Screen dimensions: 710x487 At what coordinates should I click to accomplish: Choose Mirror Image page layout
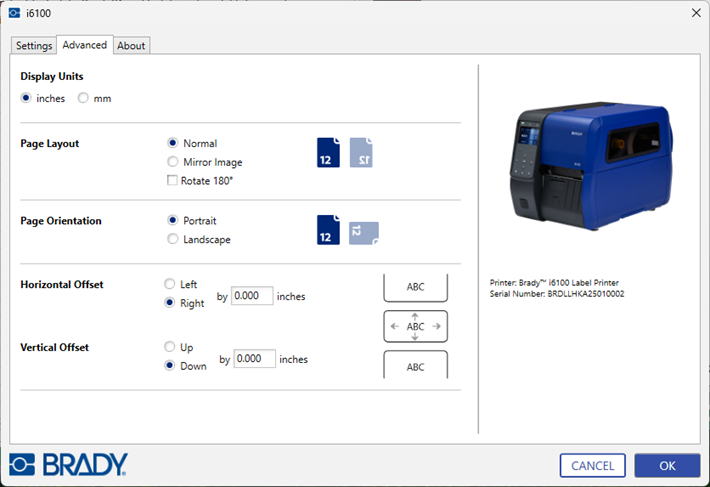(174, 162)
